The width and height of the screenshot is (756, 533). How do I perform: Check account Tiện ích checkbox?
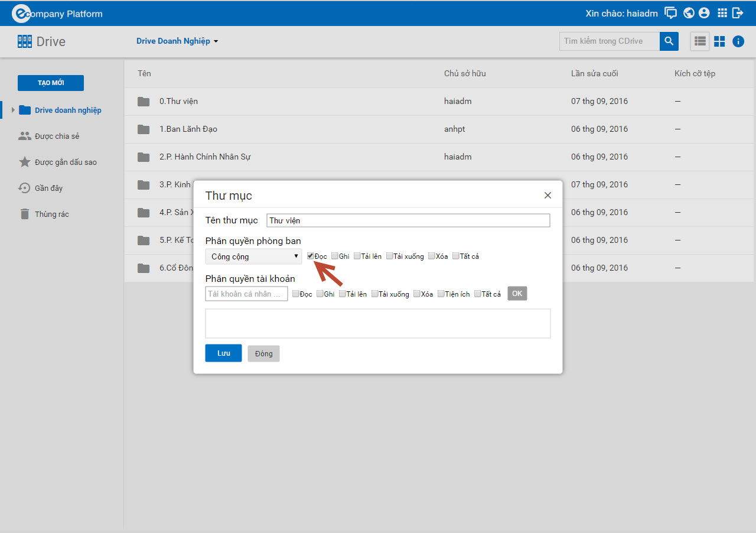click(441, 294)
